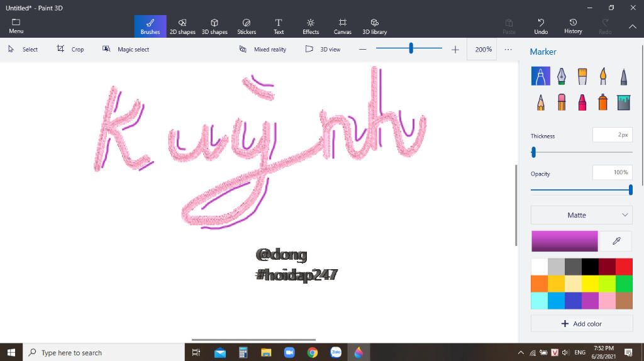Image resolution: width=644 pixels, height=361 pixels.
Task: Choose the dark gray color swatch
Action: point(573,267)
